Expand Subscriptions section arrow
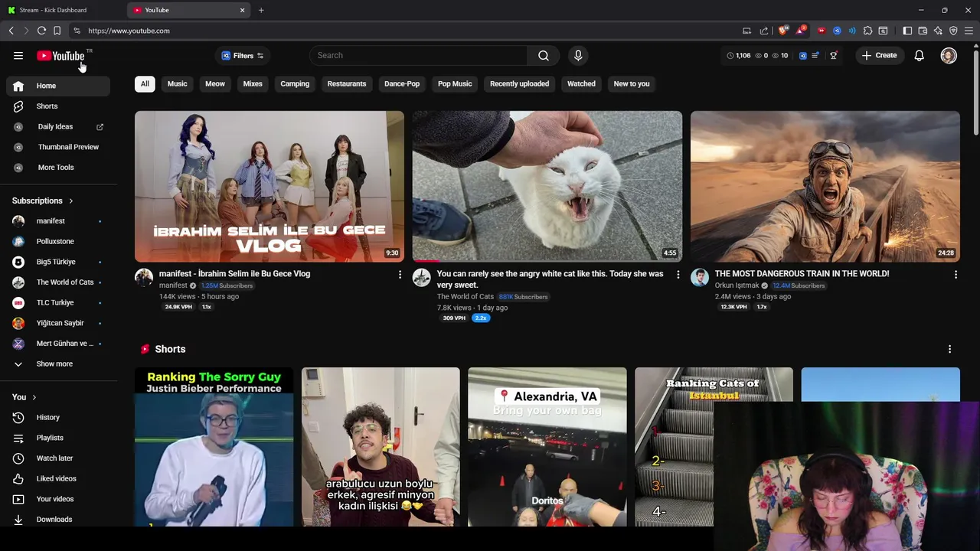Screen dimensions: 980x551 click(x=71, y=201)
